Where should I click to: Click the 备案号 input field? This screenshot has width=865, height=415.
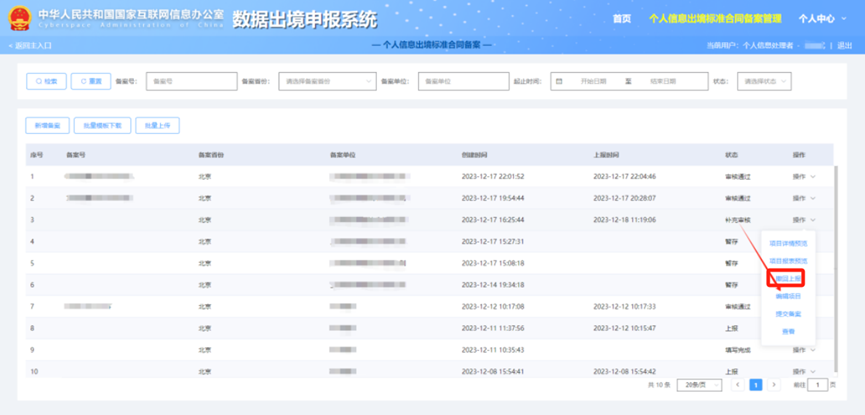(187, 81)
